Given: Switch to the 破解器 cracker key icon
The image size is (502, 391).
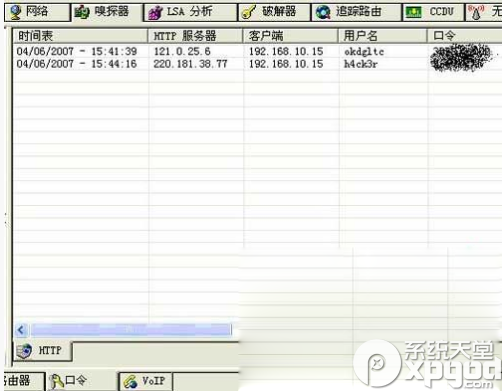Looking at the screenshot, I should pos(249,12).
